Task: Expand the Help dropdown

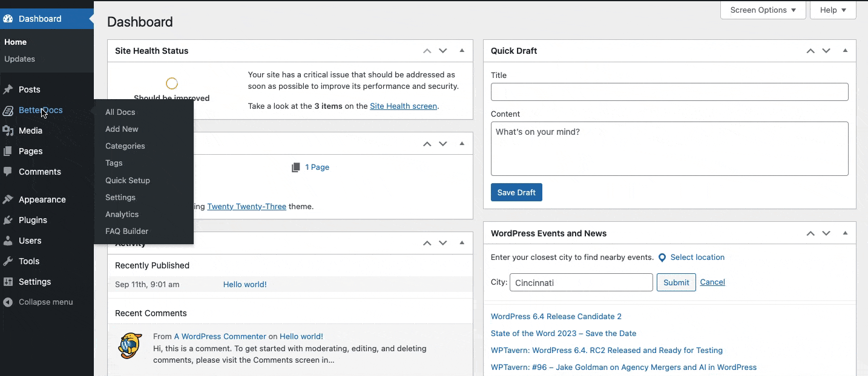Action: [832, 10]
